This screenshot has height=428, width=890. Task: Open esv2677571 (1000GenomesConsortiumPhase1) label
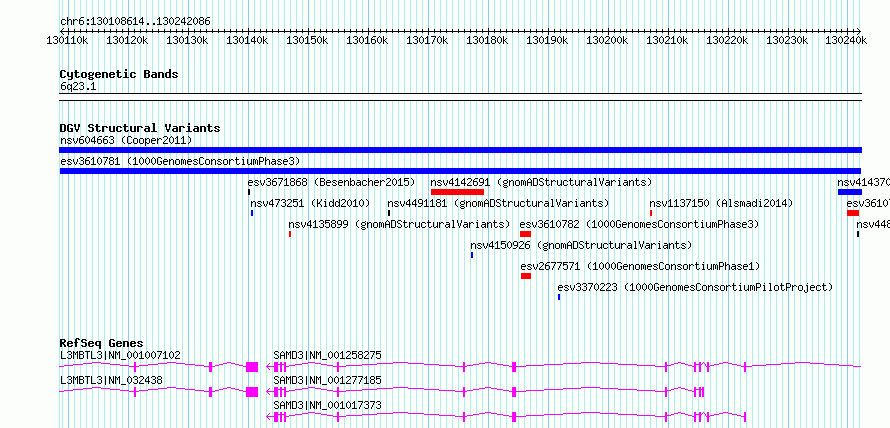[640, 266]
